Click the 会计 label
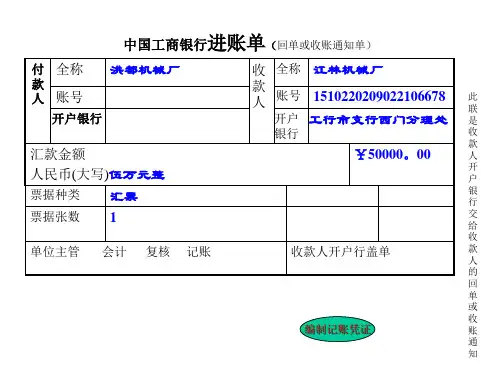The height and width of the screenshot is (375, 500). [115, 252]
